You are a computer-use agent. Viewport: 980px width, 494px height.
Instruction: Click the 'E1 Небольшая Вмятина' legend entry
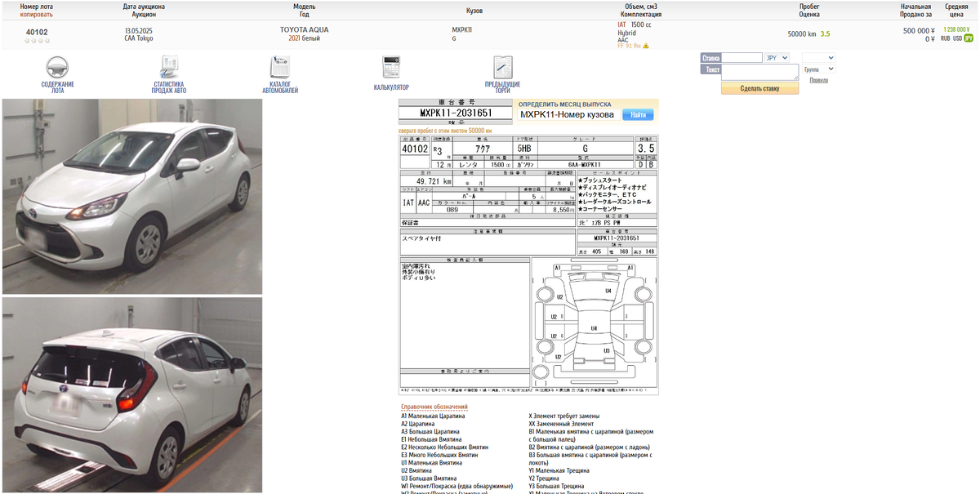(x=431, y=438)
